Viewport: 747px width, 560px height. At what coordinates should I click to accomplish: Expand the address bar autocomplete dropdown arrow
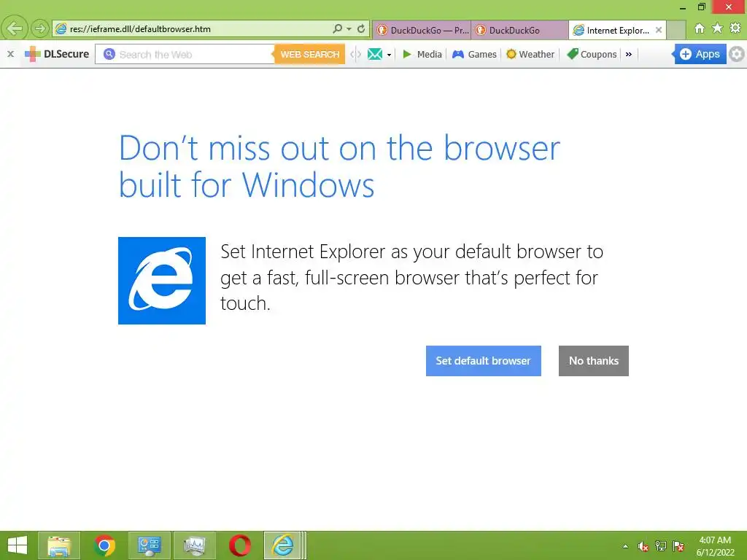pos(349,29)
